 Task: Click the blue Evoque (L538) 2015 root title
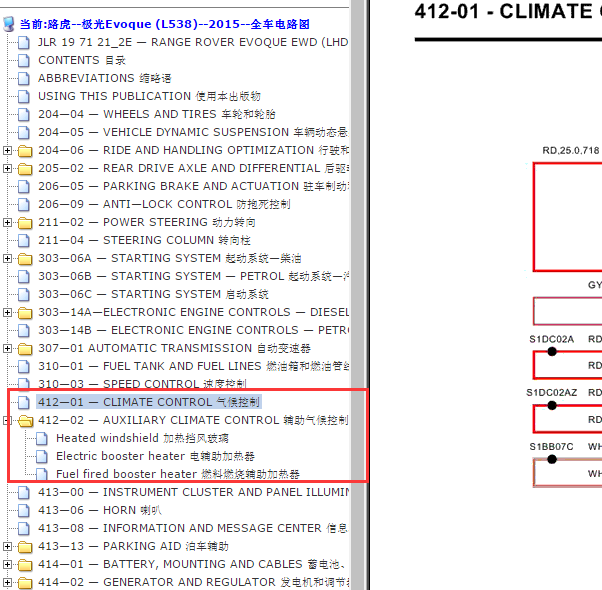click(164, 24)
